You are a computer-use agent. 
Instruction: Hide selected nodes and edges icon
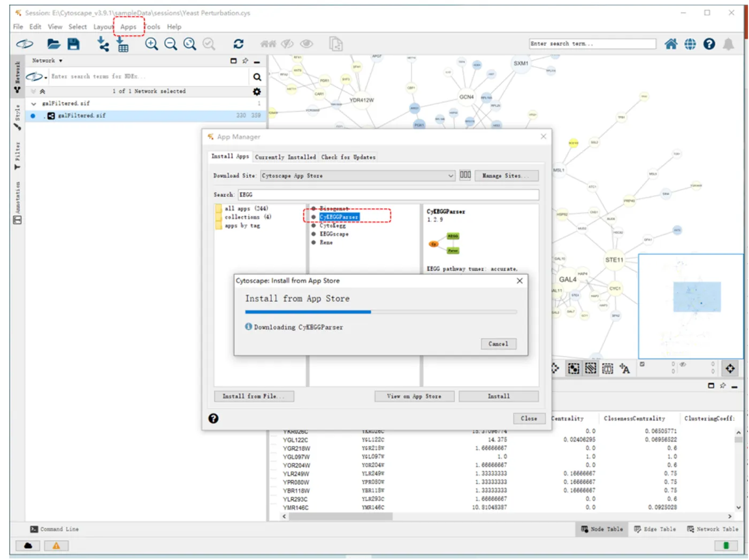point(288,44)
